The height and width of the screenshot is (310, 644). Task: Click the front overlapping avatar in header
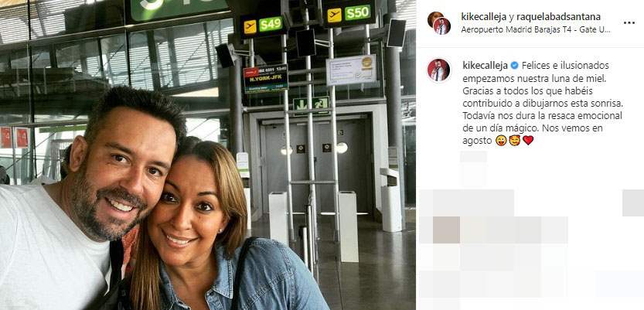click(x=442, y=26)
